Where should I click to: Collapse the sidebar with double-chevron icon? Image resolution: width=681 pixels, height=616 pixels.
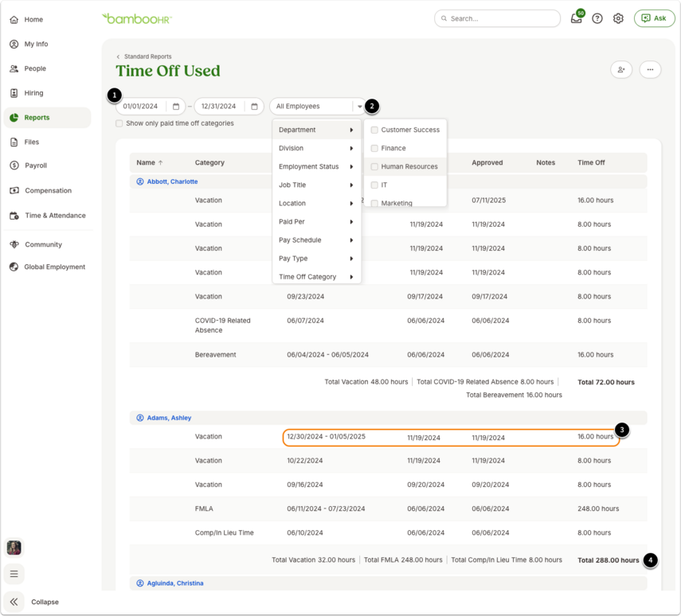(x=14, y=602)
